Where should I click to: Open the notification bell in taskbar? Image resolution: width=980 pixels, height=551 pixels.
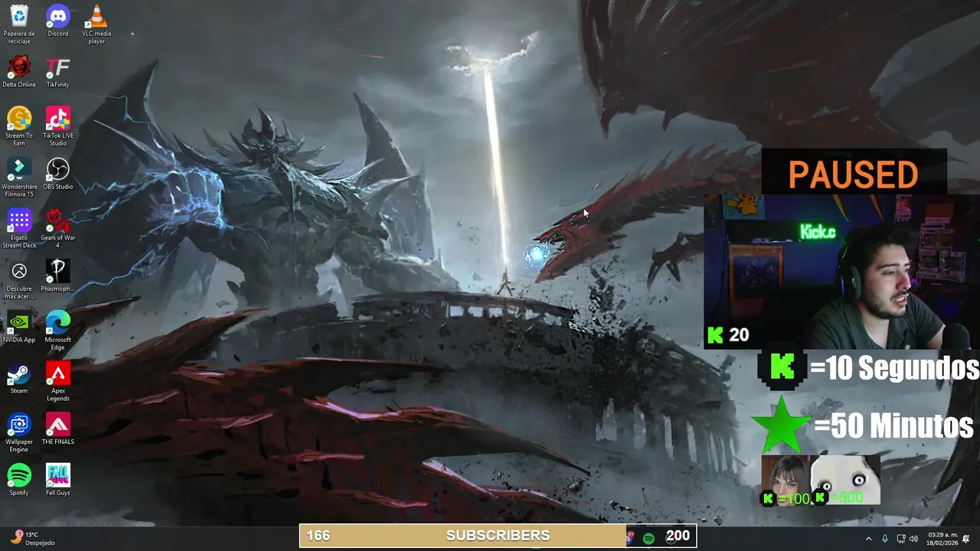tap(966, 539)
